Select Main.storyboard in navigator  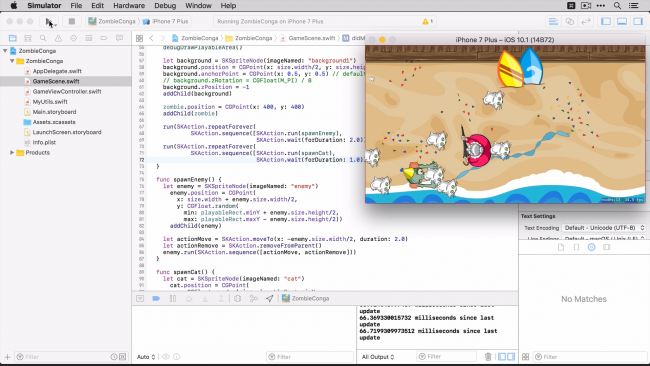click(x=54, y=111)
